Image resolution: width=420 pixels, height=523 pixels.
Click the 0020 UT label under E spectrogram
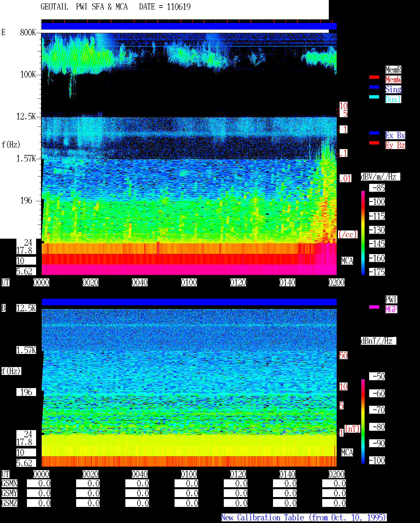click(91, 282)
